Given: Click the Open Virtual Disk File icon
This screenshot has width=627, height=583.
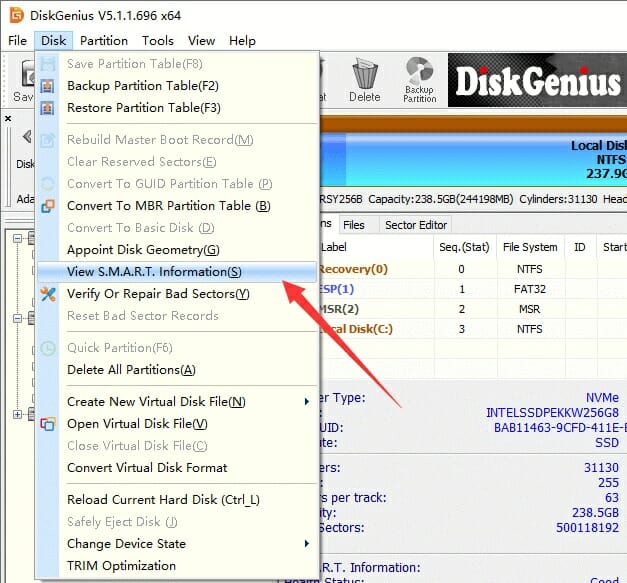Looking at the screenshot, I should 48,424.
